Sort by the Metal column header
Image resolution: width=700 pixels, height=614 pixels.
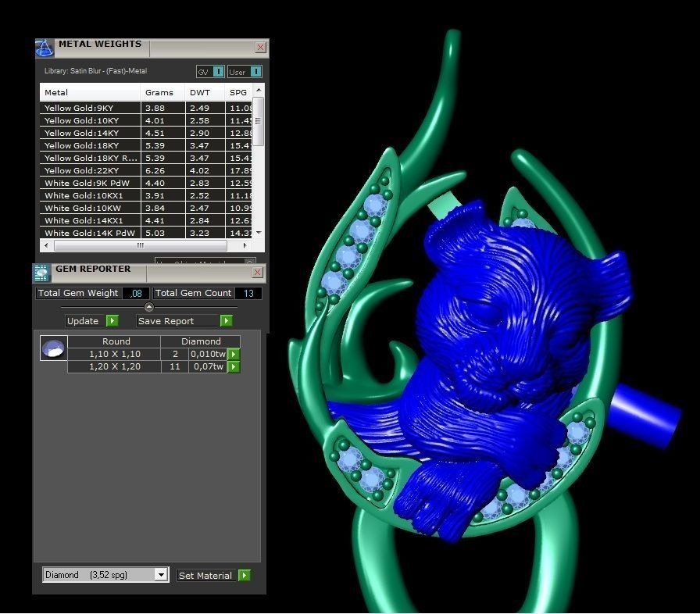[90, 92]
